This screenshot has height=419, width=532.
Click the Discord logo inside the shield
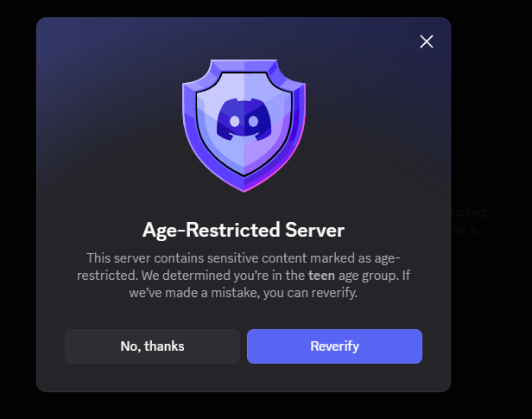pyautogui.click(x=243, y=120)
